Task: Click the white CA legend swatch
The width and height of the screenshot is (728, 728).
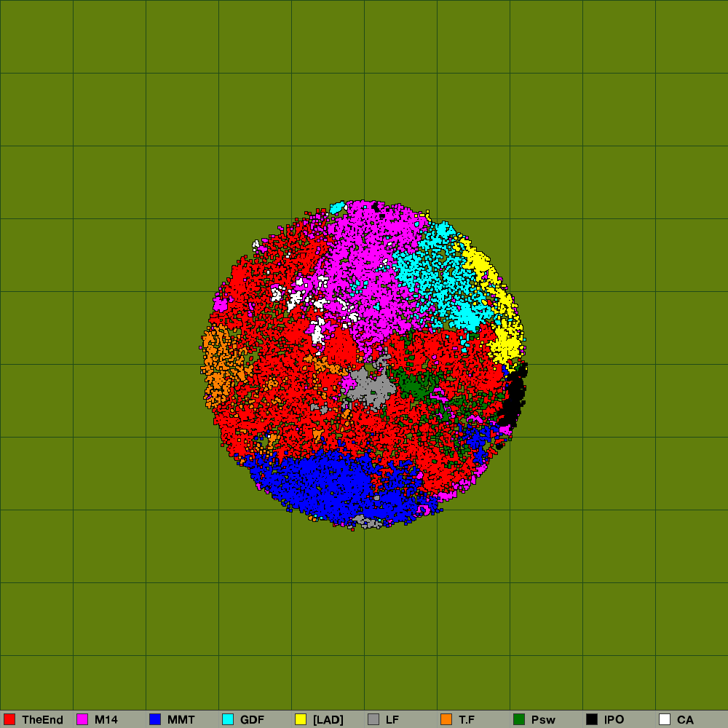Action: (x=665, y=719)
